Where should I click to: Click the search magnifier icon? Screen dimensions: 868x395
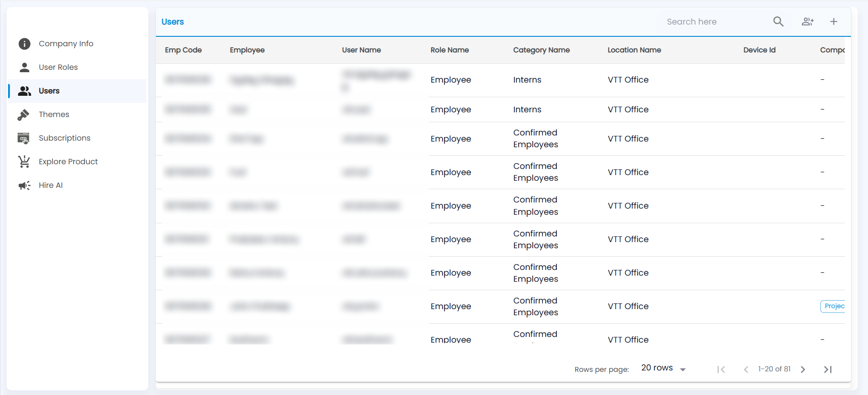[x=778, y=22]
